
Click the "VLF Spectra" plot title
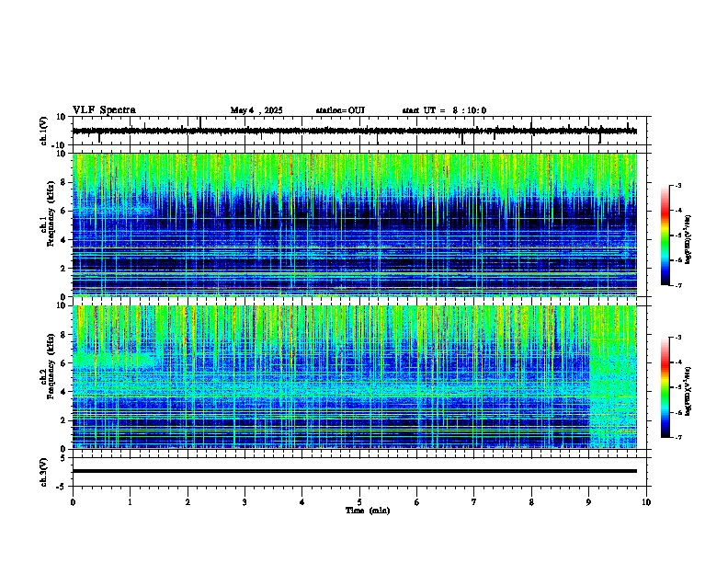(x=104, y=110)
